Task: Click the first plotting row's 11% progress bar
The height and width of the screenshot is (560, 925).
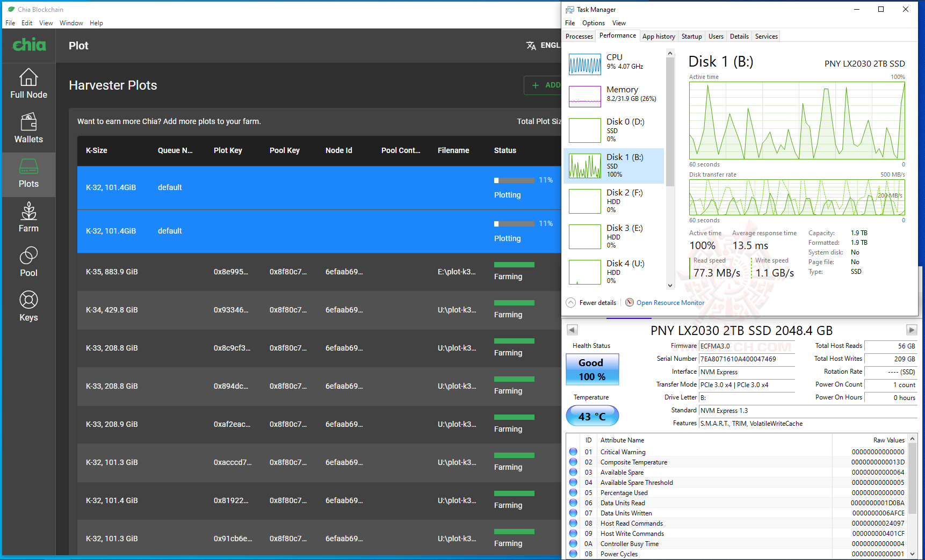Action: [x=514, y=180]
